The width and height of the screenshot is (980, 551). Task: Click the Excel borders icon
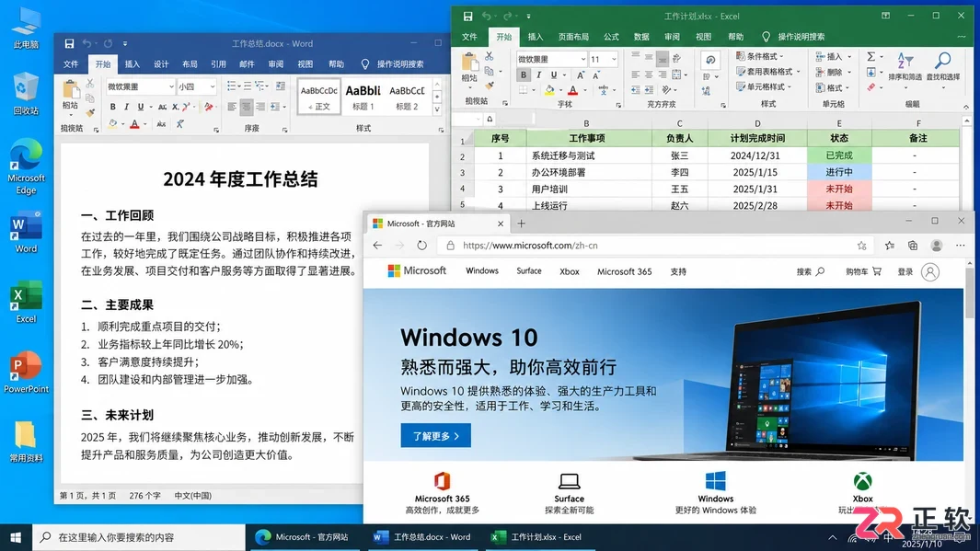[x=524, y=90]
